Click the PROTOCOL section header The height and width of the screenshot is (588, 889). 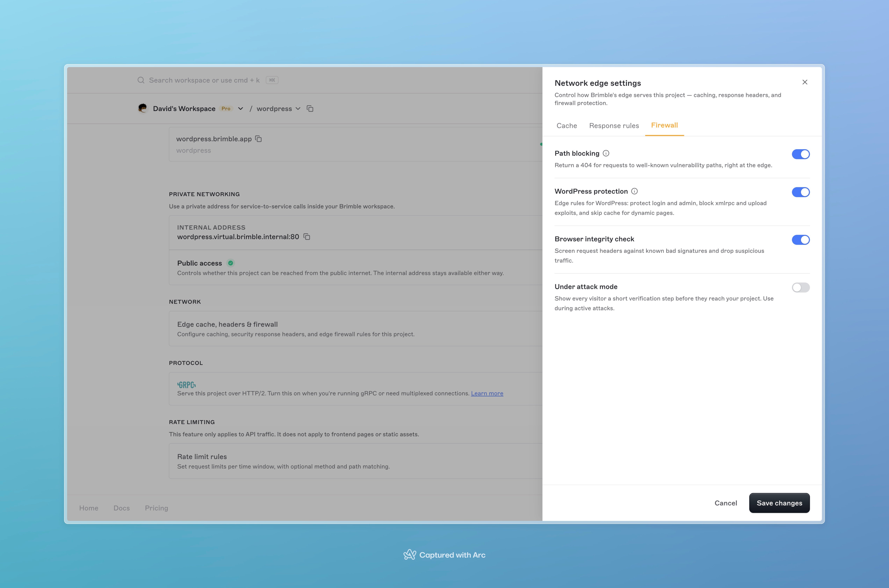click(x=186, y=363)
